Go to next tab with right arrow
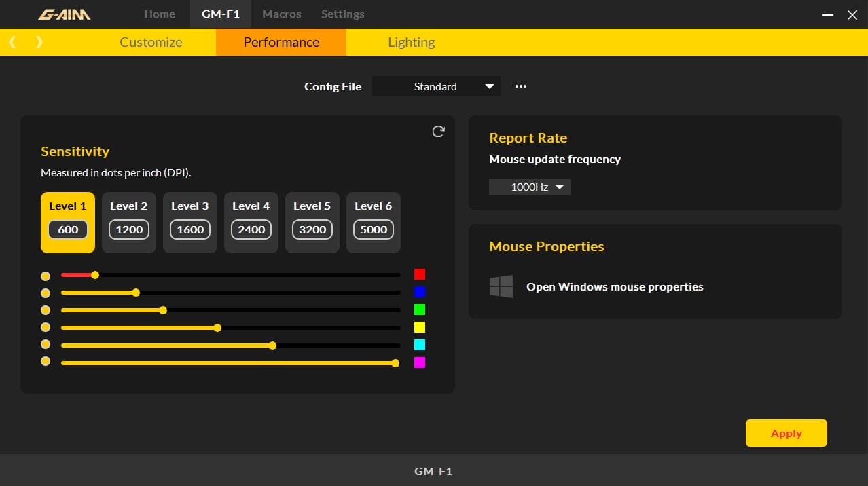Screen dimensions: 868x486 click(x=39, y=42)
